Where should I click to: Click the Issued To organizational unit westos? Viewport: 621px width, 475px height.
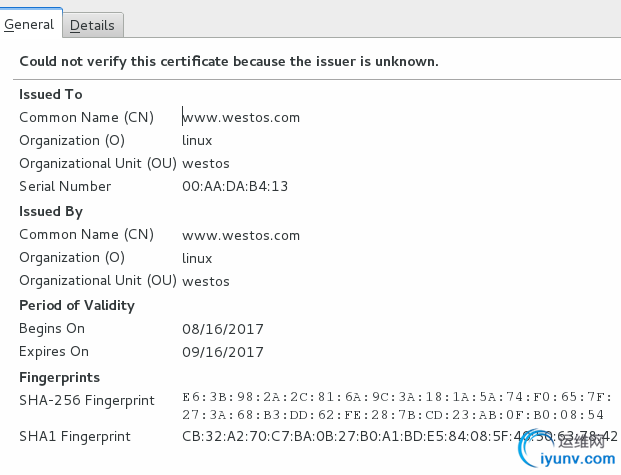[206, 164]
